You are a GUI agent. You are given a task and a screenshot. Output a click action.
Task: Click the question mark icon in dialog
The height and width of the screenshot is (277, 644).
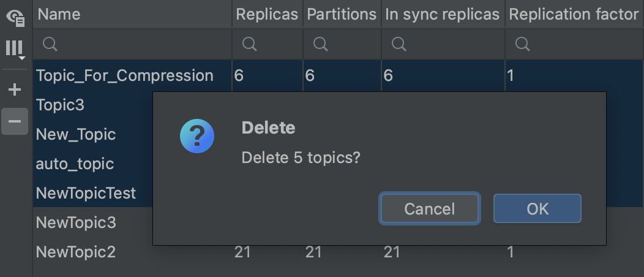197,136
